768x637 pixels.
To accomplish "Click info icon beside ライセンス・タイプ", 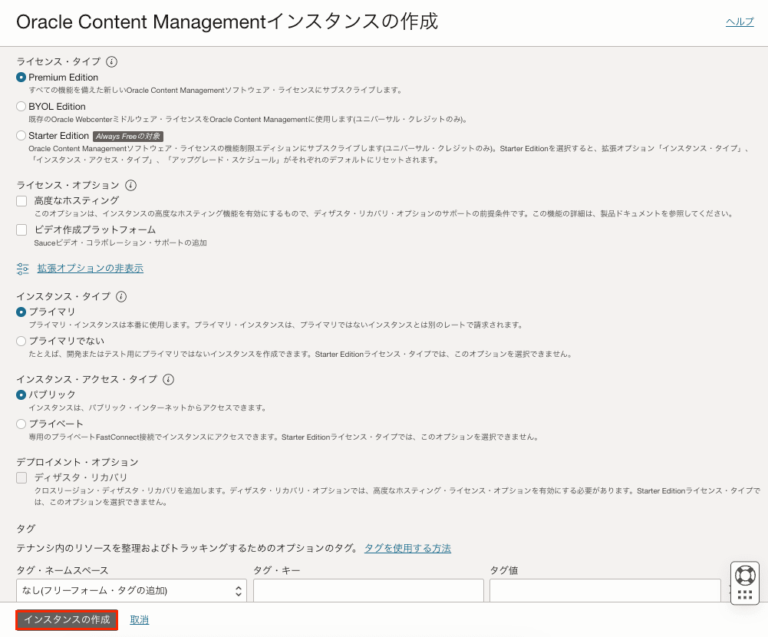I will 111,61.
